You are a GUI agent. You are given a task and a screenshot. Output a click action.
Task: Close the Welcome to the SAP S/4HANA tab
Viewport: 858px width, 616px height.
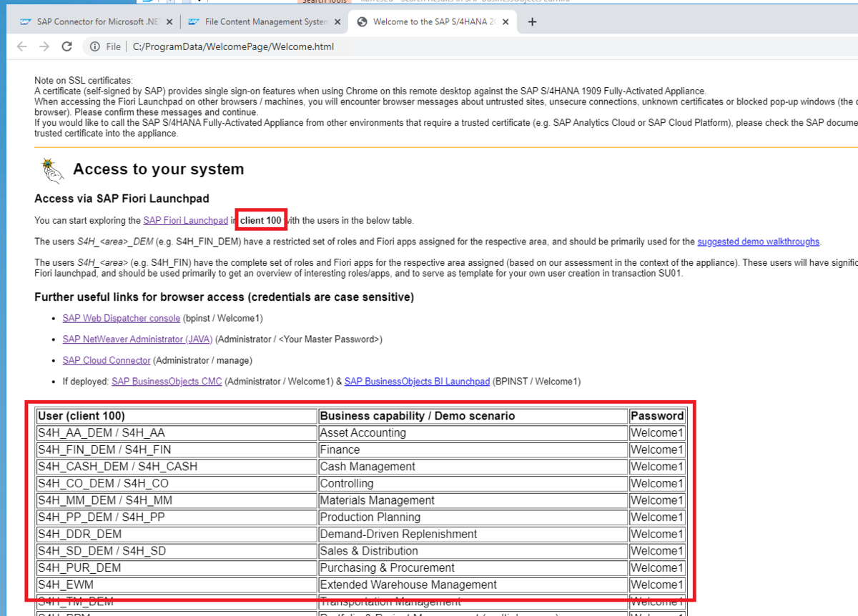[x=507, y=22]
